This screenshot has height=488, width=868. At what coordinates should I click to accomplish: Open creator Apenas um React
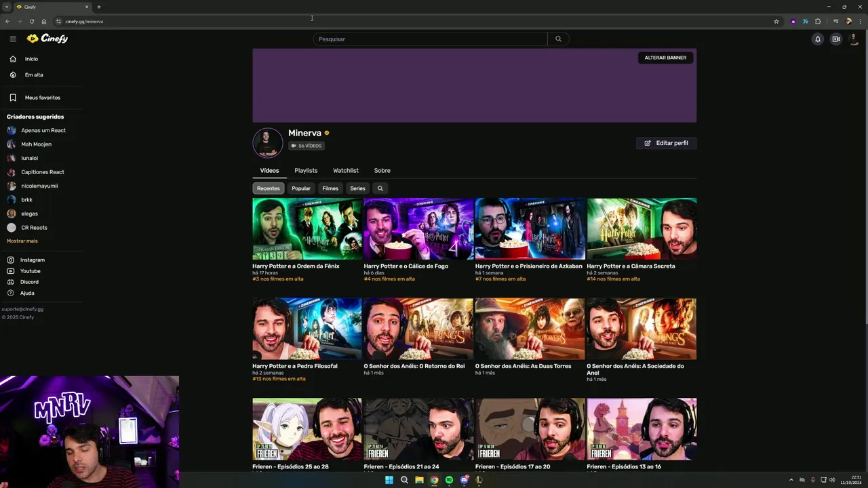click(x=43, y=130)
